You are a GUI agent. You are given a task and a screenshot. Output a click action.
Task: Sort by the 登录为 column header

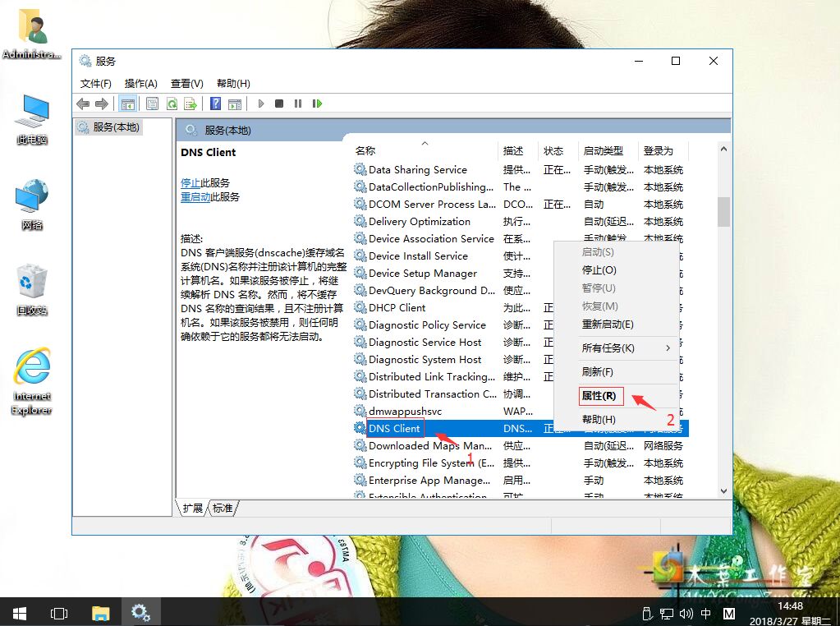[x=663, y=150]
